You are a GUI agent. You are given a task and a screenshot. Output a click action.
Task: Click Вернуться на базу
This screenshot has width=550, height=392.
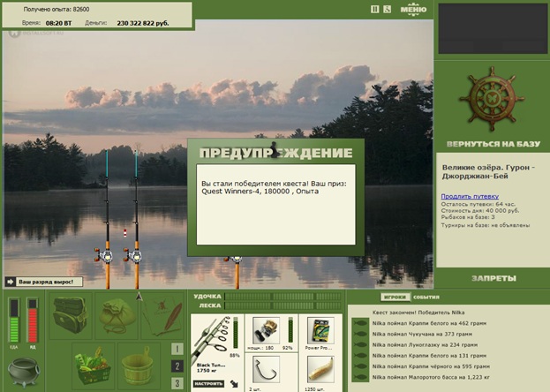click(x=493, y=144)
